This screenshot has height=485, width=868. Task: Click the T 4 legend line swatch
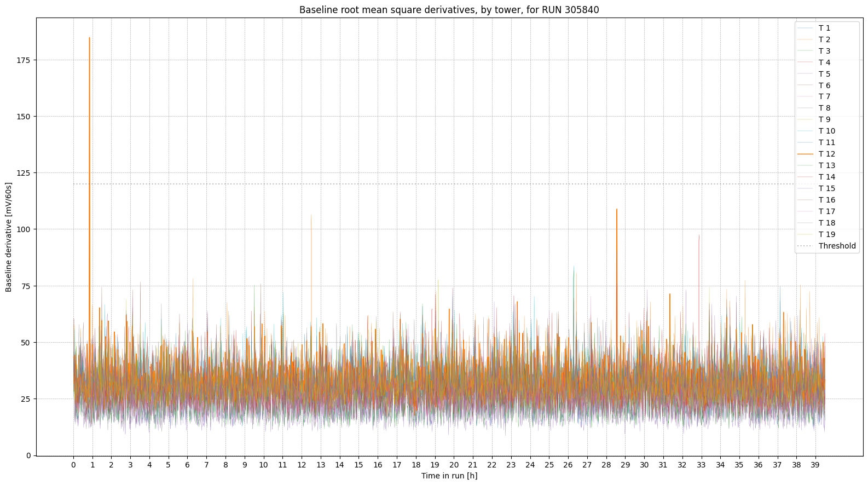coord(805,62)
